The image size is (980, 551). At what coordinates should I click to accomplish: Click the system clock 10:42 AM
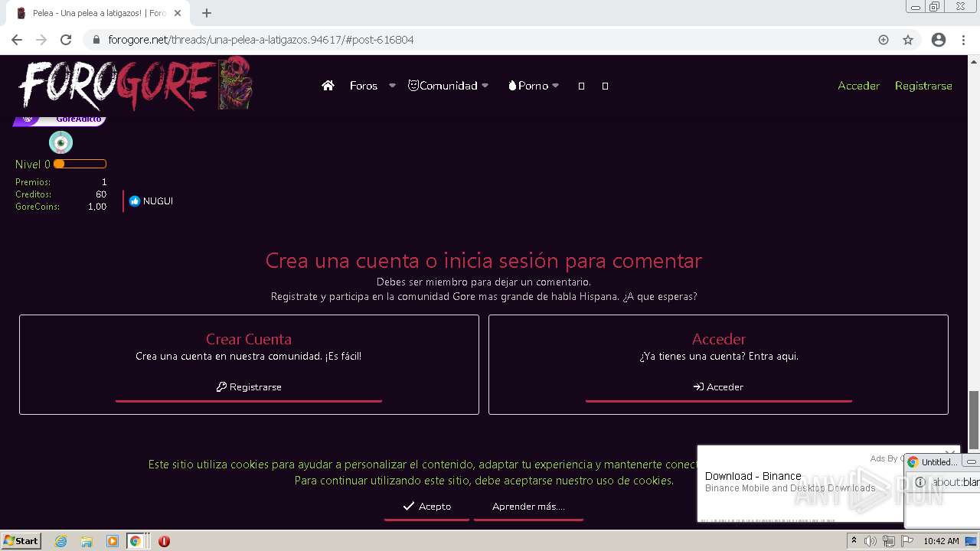941,541
